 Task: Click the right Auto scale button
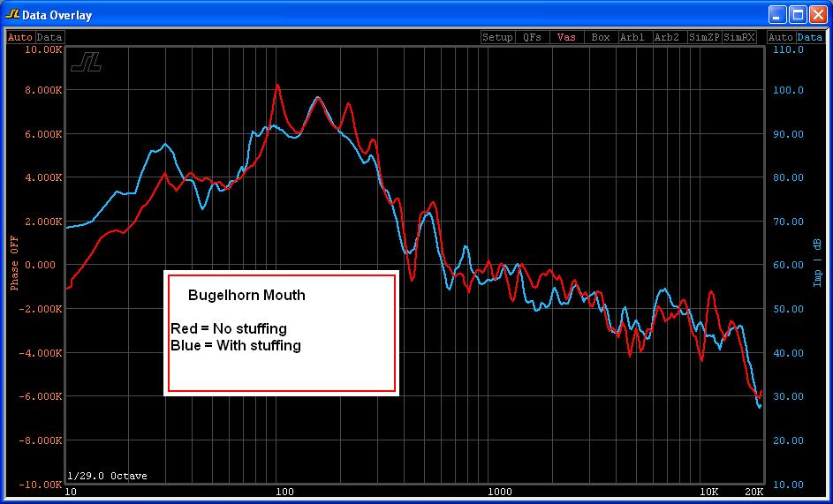point(780,37)
